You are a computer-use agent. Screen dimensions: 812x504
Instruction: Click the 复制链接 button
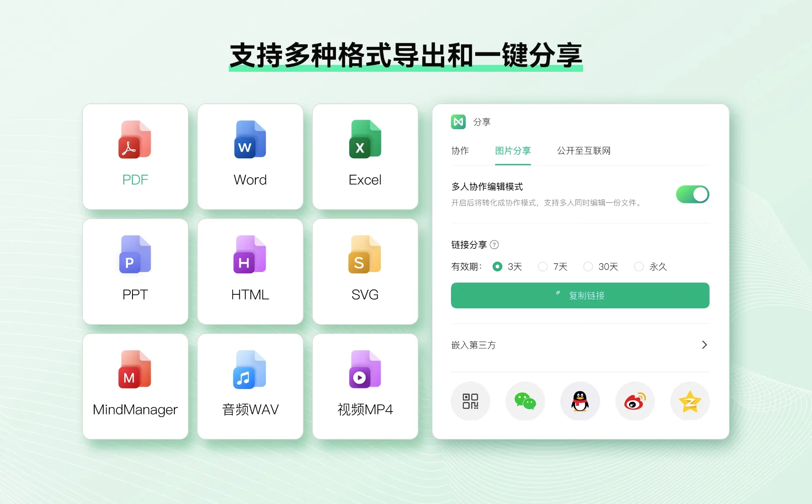tap(580, 296)
